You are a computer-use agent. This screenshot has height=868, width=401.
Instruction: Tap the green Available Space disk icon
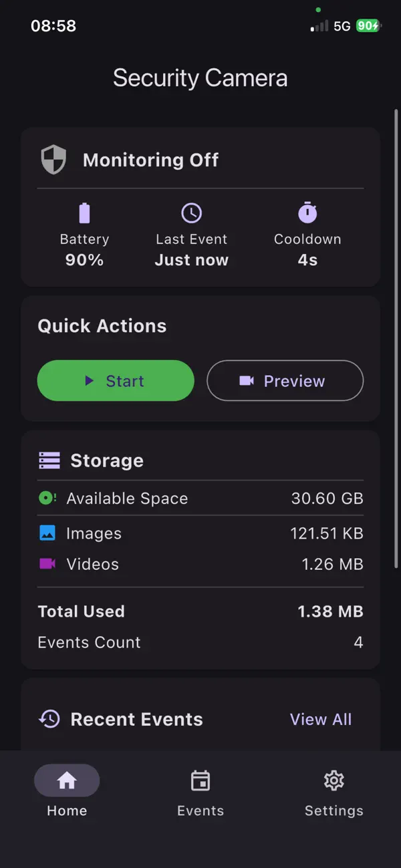[47, 498]
